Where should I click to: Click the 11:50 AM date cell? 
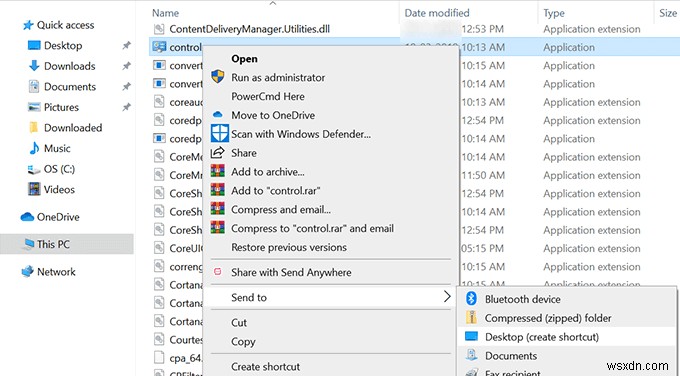click(x=483, y=175)
